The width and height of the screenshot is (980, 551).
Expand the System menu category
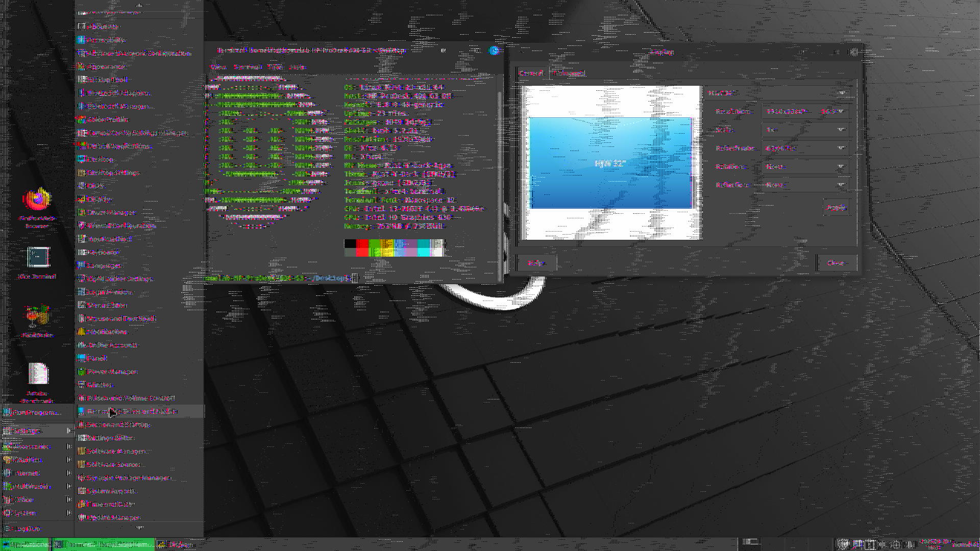37,513
